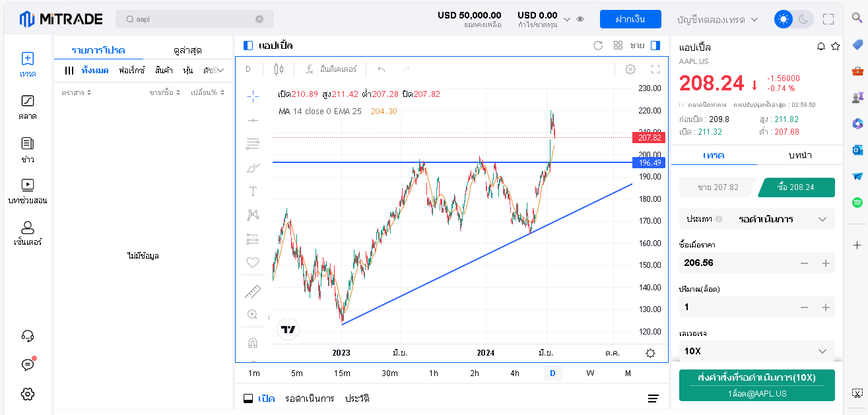The width and height of the screenshot is (868, 415).
Task: Open the chart settings gear
Action: 630,69
